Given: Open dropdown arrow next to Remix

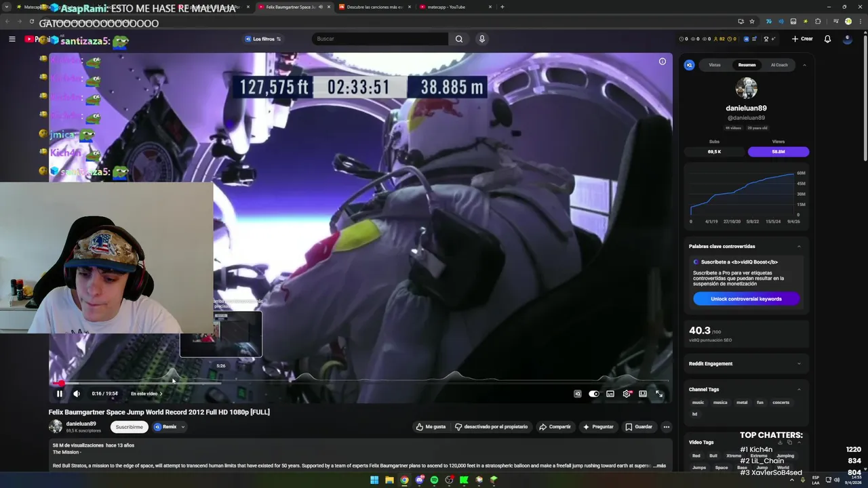Looking at the screenshot, I should coord(182,427).
